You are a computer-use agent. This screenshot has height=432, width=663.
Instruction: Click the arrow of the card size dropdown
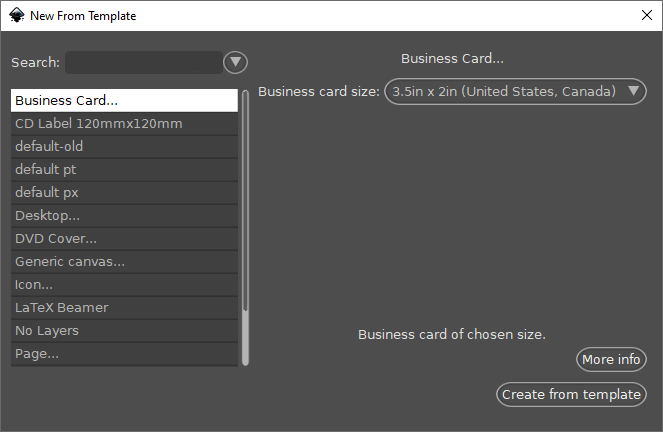(633, 91)
